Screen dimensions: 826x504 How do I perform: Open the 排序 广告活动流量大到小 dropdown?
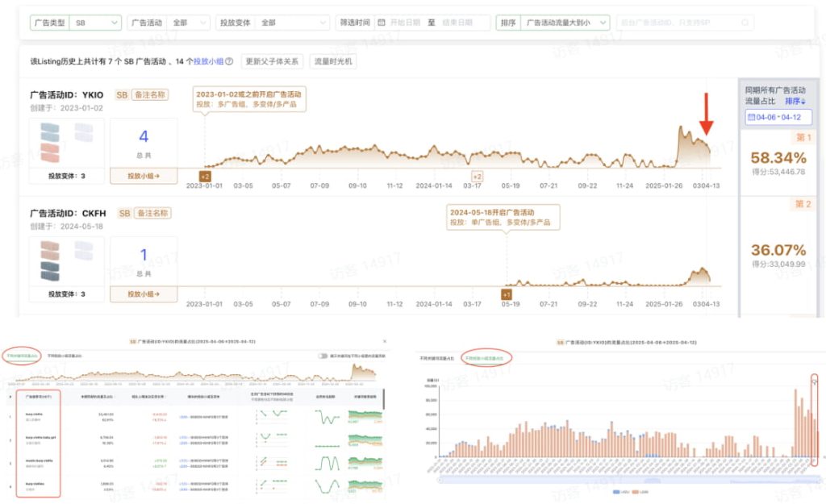(553, 23)
